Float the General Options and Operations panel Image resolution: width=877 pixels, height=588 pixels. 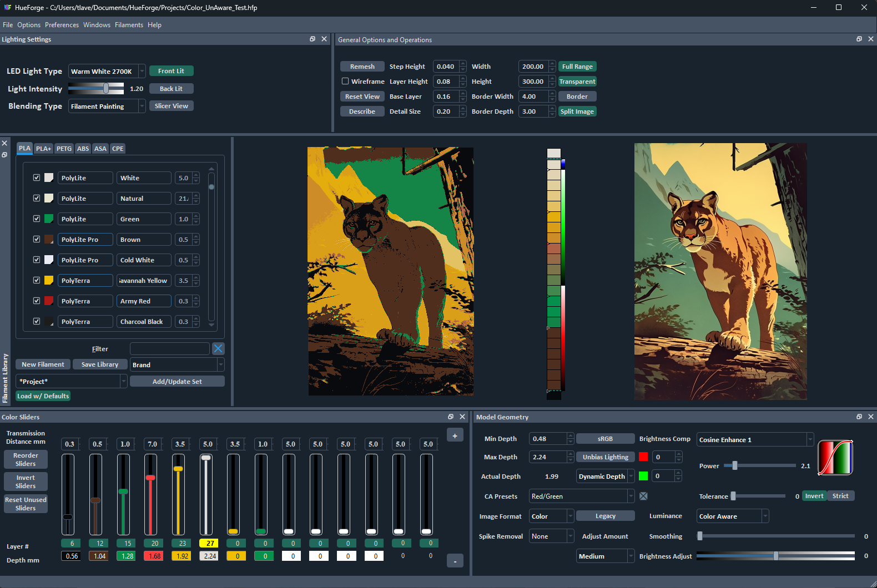[x=859, y=39]
